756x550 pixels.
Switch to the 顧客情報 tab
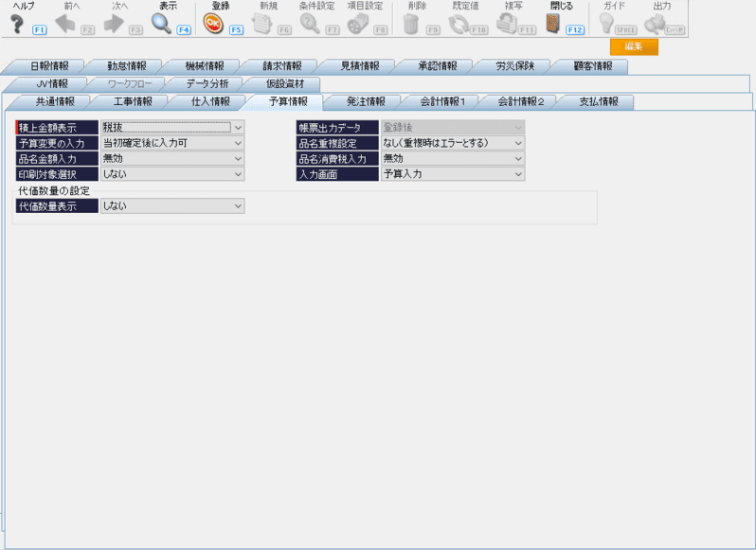pyautogui.click(x=592, y=66)
